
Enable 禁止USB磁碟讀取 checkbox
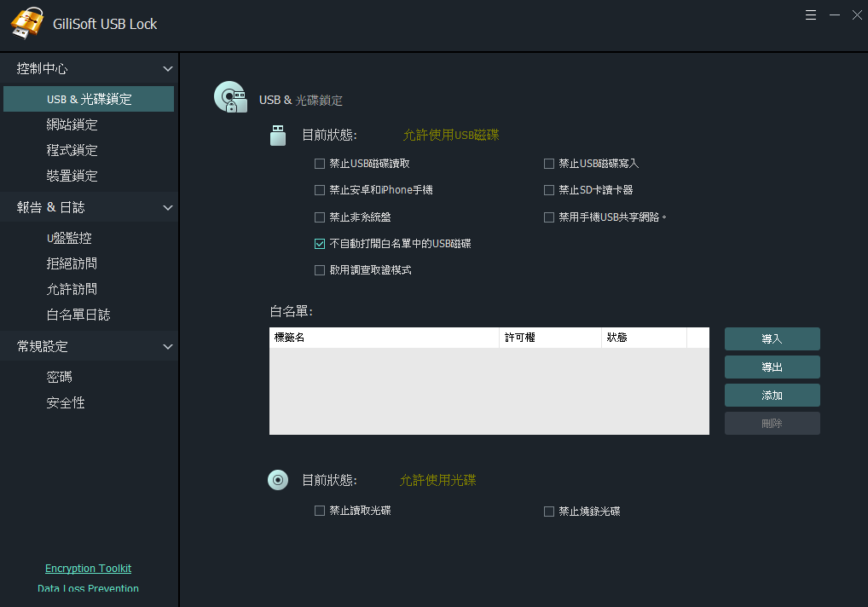(x=320, y=164)
